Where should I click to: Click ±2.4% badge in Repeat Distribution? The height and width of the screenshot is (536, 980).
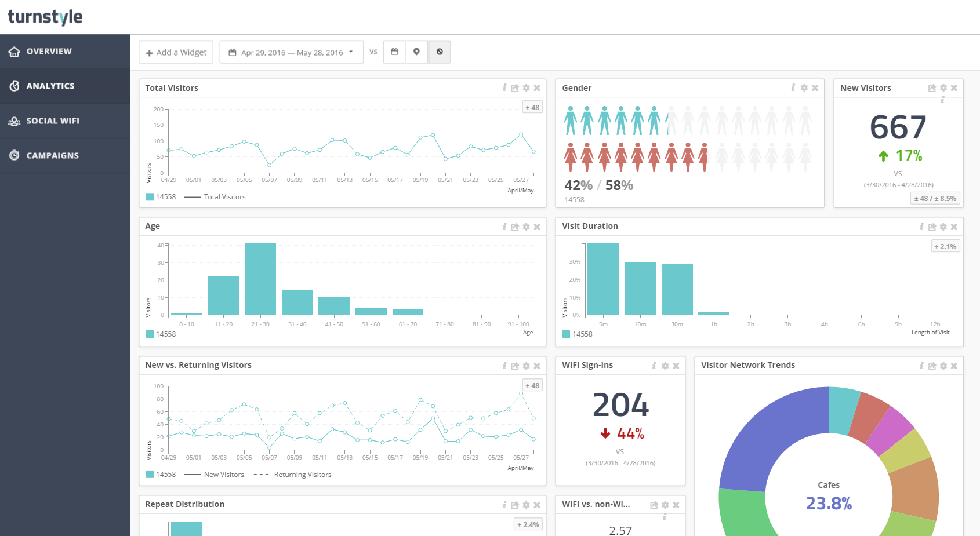point(528,524)
